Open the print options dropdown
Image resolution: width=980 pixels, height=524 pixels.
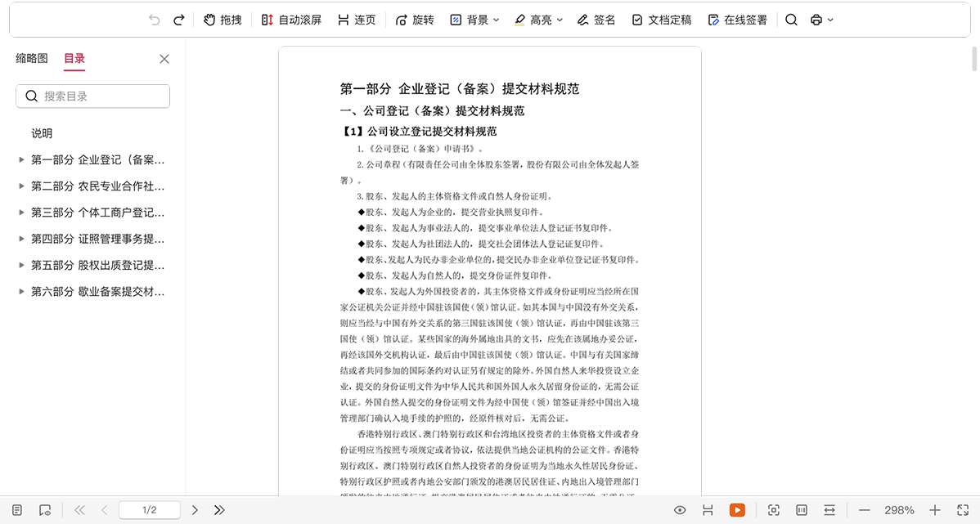pyautogui.click(x=821, y=20)
